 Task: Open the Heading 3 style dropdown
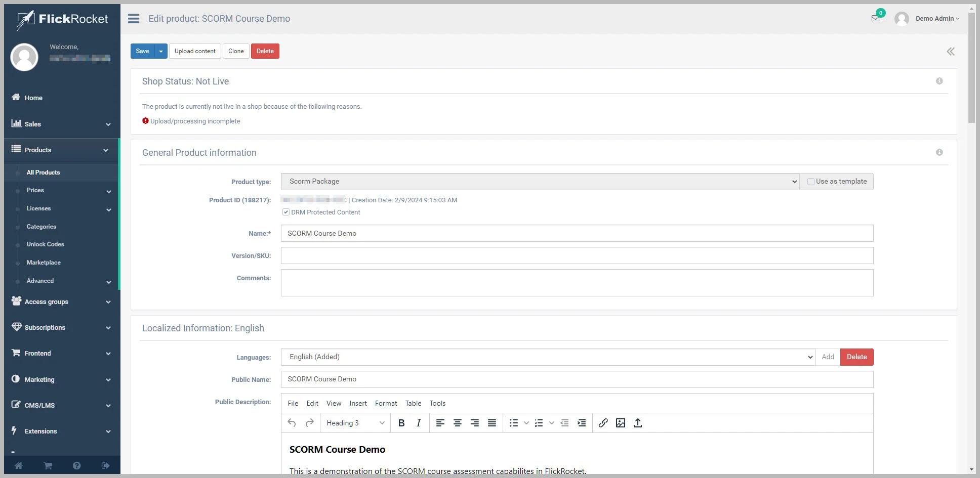[x=355, y=423]
